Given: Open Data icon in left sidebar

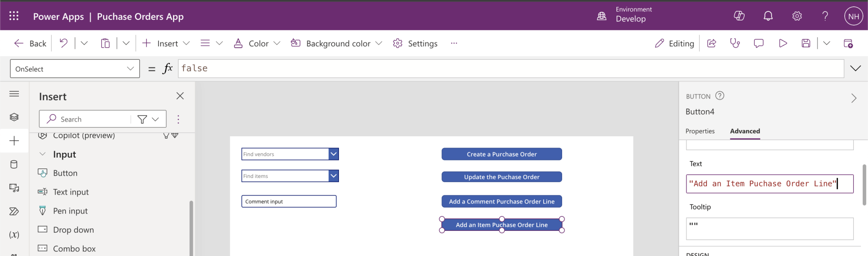Looking at the screenshot, I should pos(14,164).
